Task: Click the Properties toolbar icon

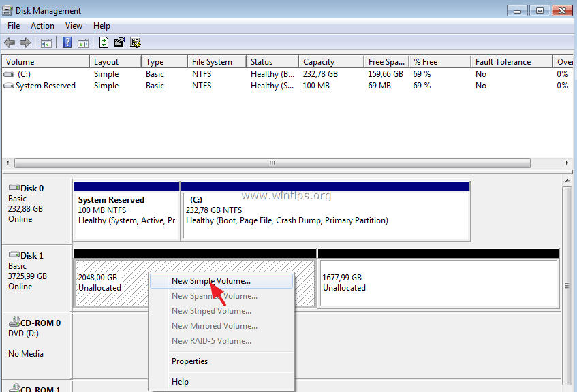Action: (x=119, y=42)
